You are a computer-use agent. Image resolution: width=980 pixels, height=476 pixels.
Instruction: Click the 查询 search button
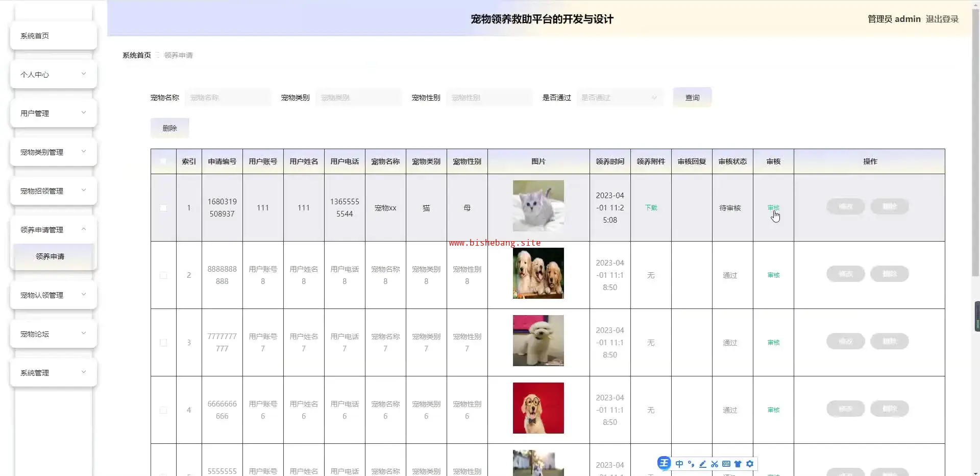pyautogui.click(x=692, y=98)
